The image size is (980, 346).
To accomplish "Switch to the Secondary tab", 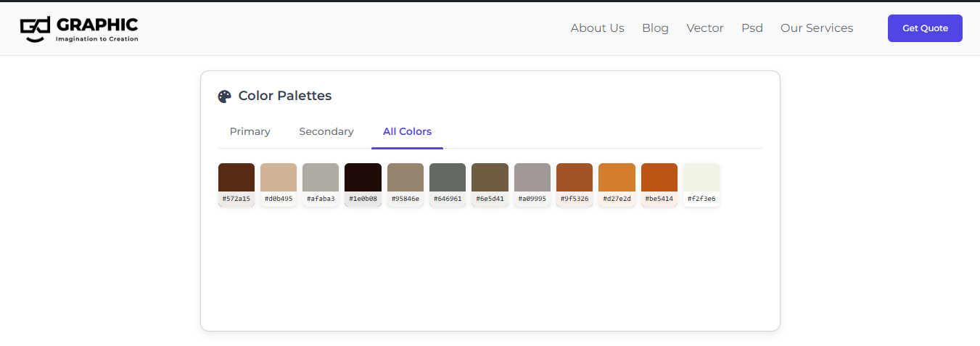I will (x=326, y=131).
